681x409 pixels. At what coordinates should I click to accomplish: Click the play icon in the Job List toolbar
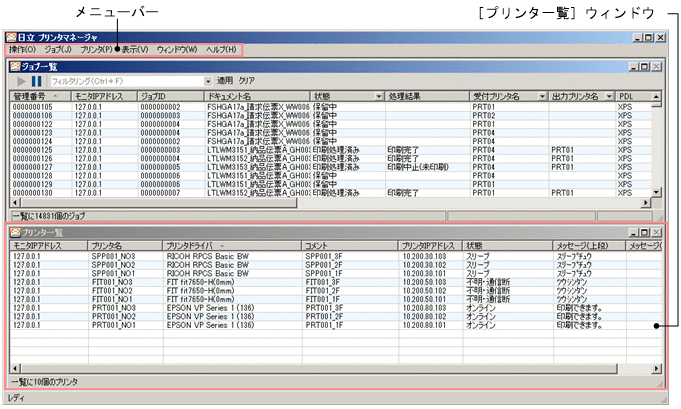[x=21, y=81]
